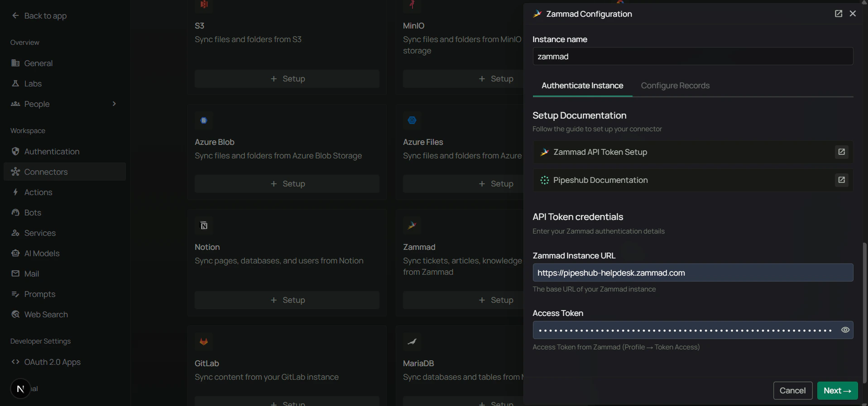Click the People group icon
Image resolution: width=868 pixels, height=406 pixels.
click(x=15, y=104)
